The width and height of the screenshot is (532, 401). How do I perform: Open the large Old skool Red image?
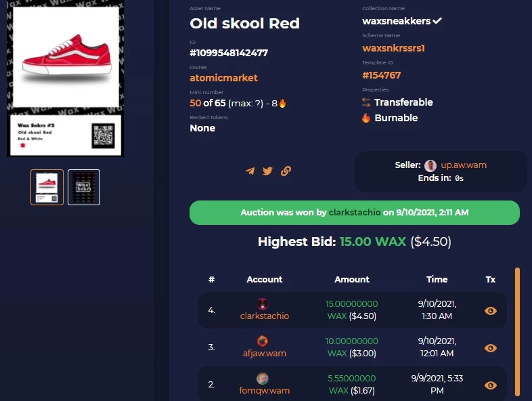click(66, 79)
